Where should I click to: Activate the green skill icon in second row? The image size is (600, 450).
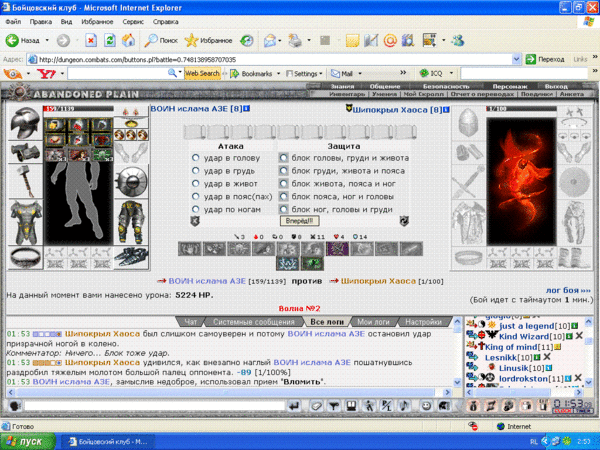pyautogui.click(x=313, y=263)
